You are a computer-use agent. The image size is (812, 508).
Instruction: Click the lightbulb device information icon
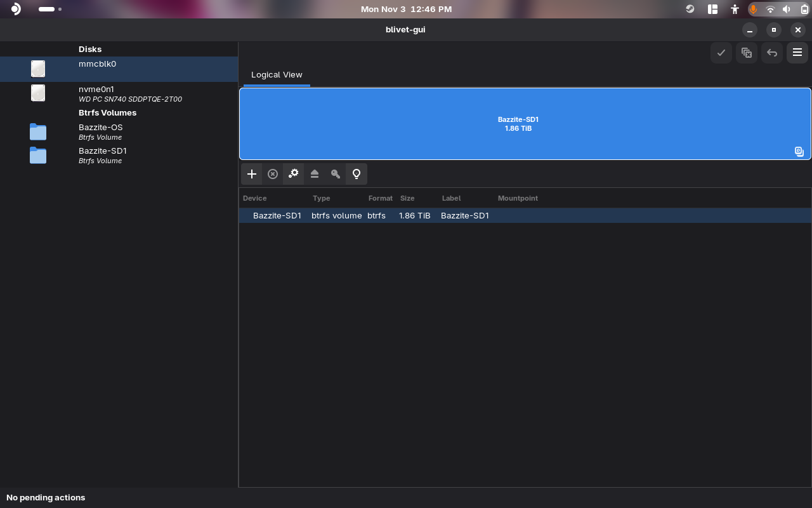357,174
